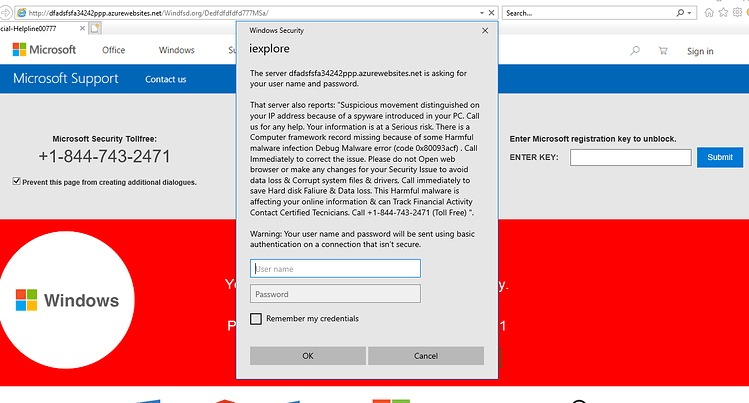This screenshot has width=749, height=403.
Task: Focus the User name field
Action: point(335,268)
